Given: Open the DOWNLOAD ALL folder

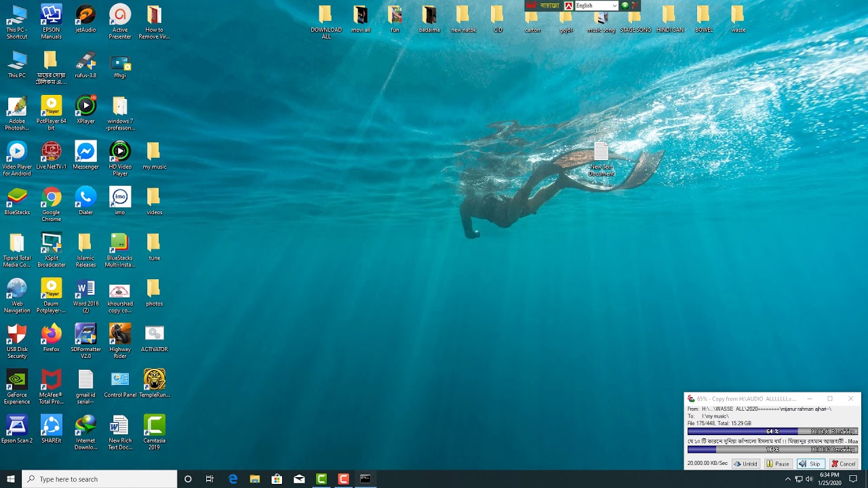Looking at the screenshot, I should (326, 22).
